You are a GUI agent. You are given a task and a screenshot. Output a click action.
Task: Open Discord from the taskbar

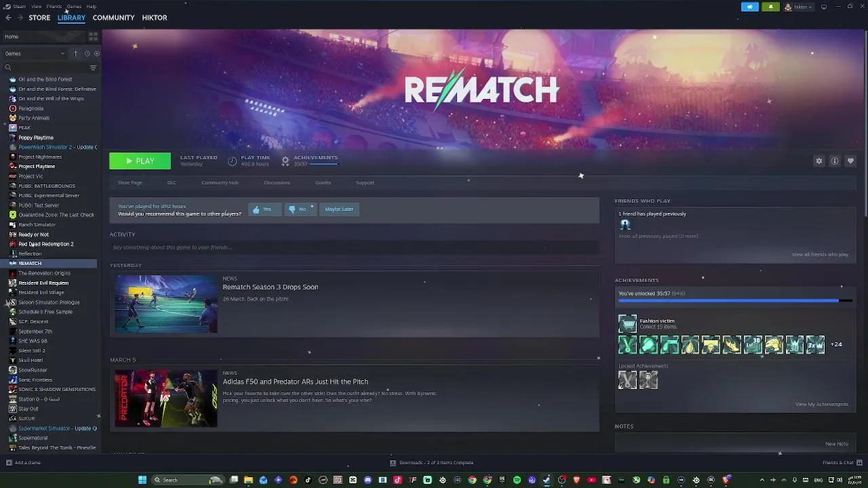[368, 480]
